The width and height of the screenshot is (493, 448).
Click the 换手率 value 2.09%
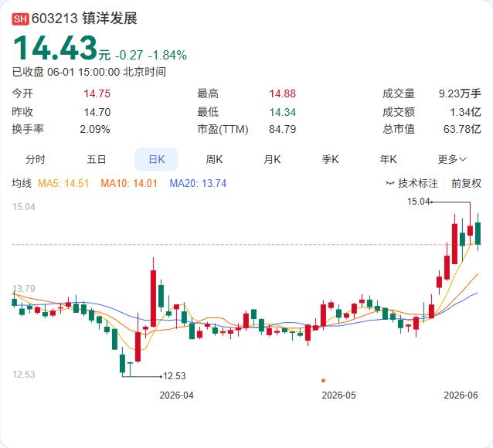94,129
